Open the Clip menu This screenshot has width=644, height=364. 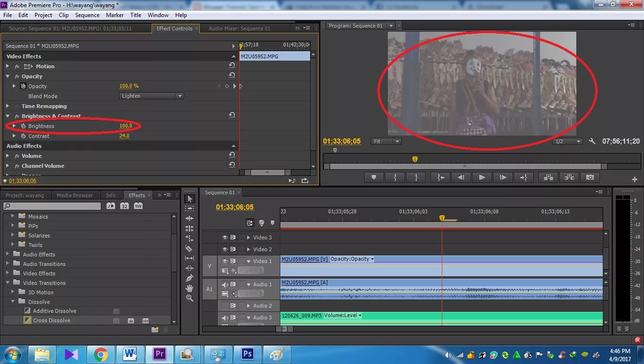tap(63, 15)
